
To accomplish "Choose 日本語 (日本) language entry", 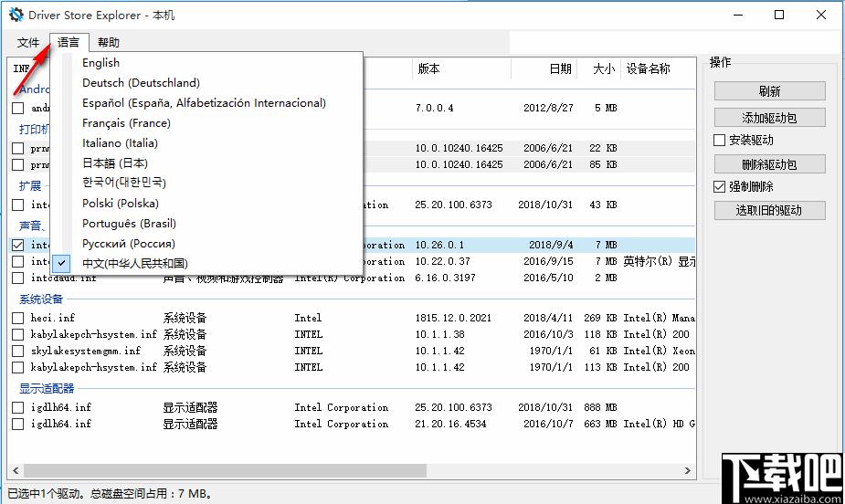I will 115,163.
